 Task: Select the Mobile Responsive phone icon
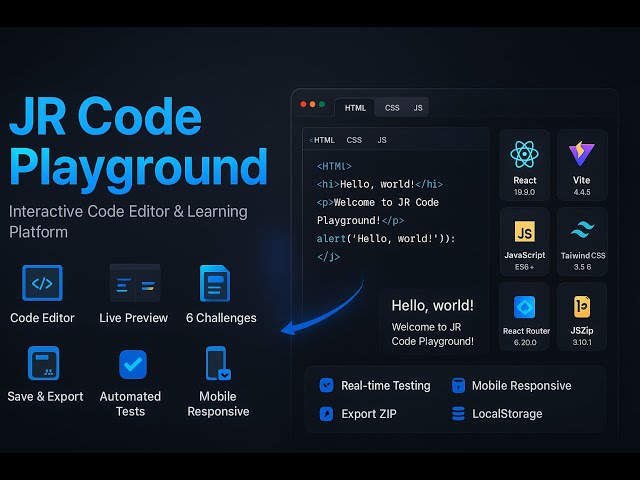[x=218, y=363]
